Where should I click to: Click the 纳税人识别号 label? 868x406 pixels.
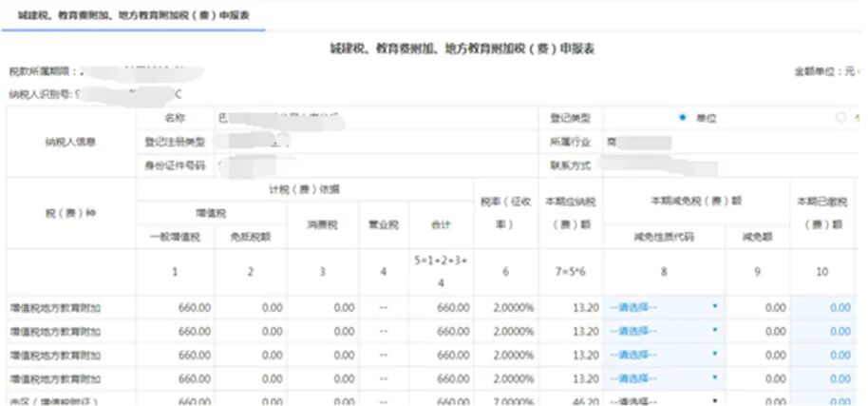[39, 94]
